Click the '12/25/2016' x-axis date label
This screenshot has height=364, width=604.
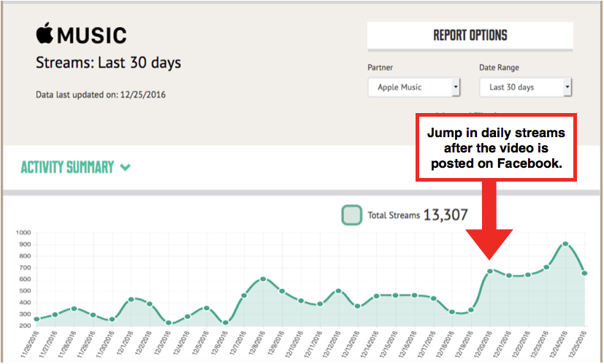578,344
